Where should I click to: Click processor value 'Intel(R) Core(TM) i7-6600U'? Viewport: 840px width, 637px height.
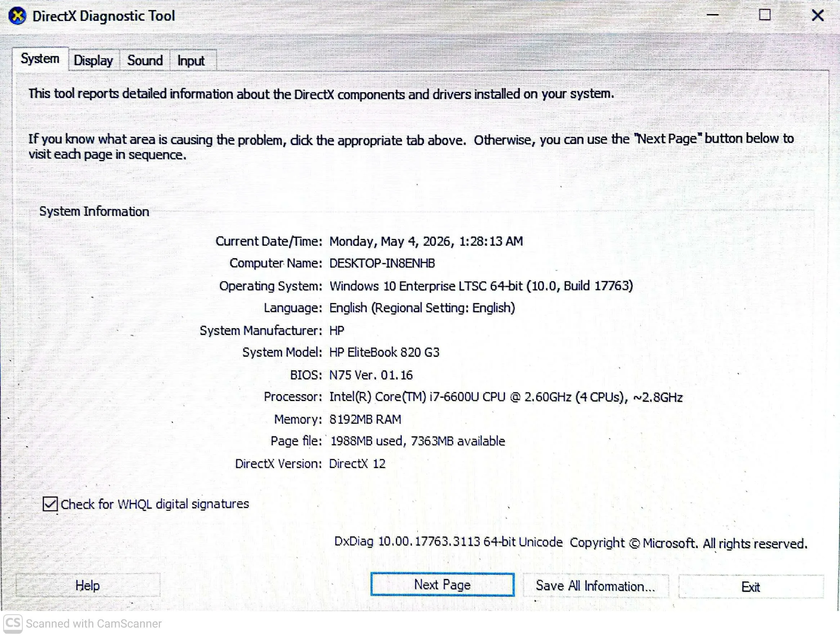coord(404,397)
